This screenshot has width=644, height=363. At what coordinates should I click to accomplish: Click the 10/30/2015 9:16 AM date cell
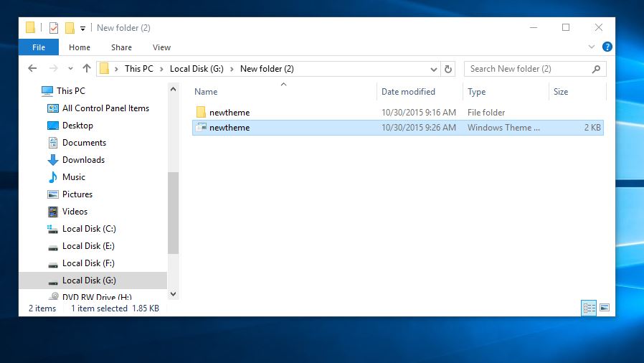tap(419, 113)
